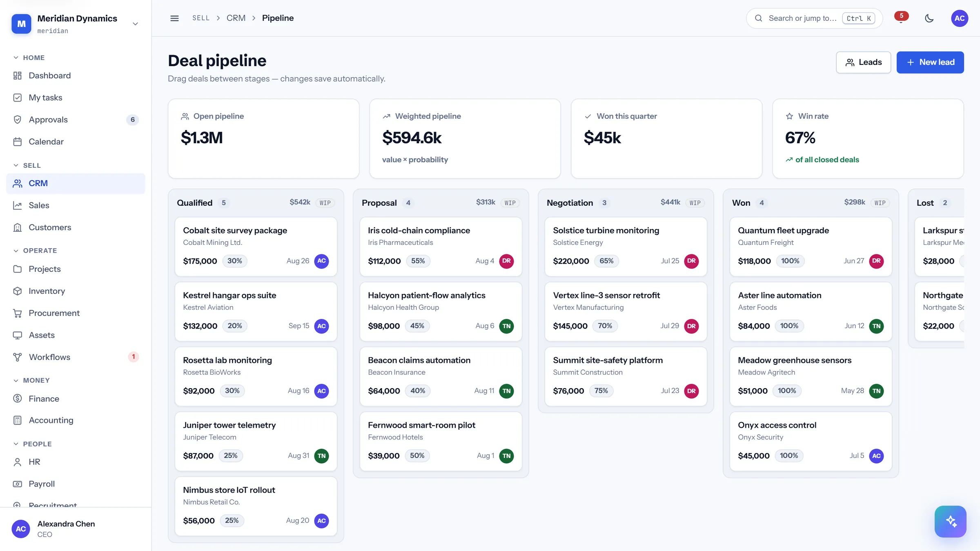Click the WIP tag on Negotiation column
The height and width of the screenshot is (551, 980).
(x=695, y=203)
